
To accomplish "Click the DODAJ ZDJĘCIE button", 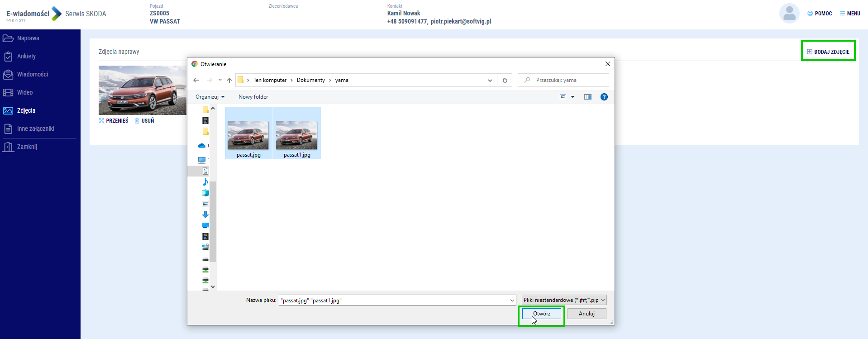I will click(x=828, y=52).
